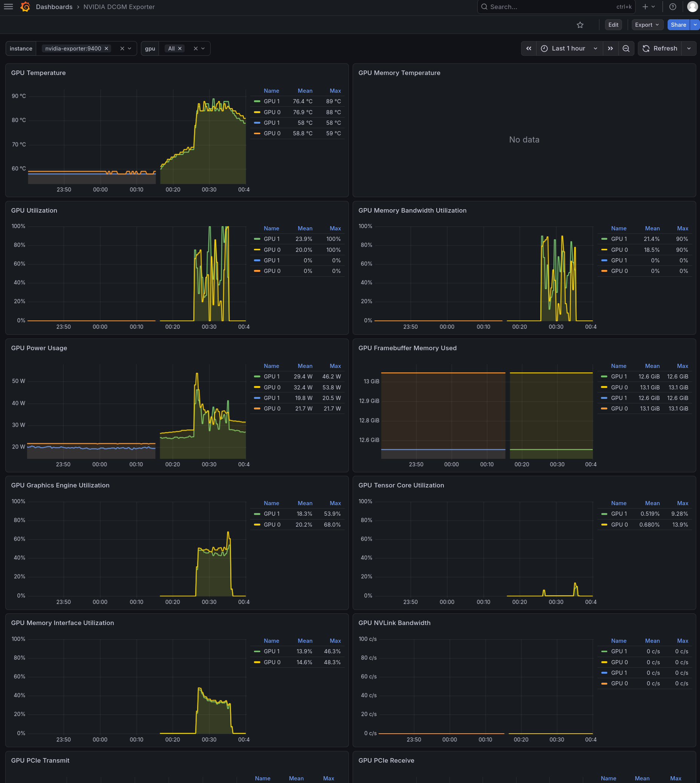Open GPU Memory Temperature panel title
This screenshot has width=700, height=783.
(399, 73)
